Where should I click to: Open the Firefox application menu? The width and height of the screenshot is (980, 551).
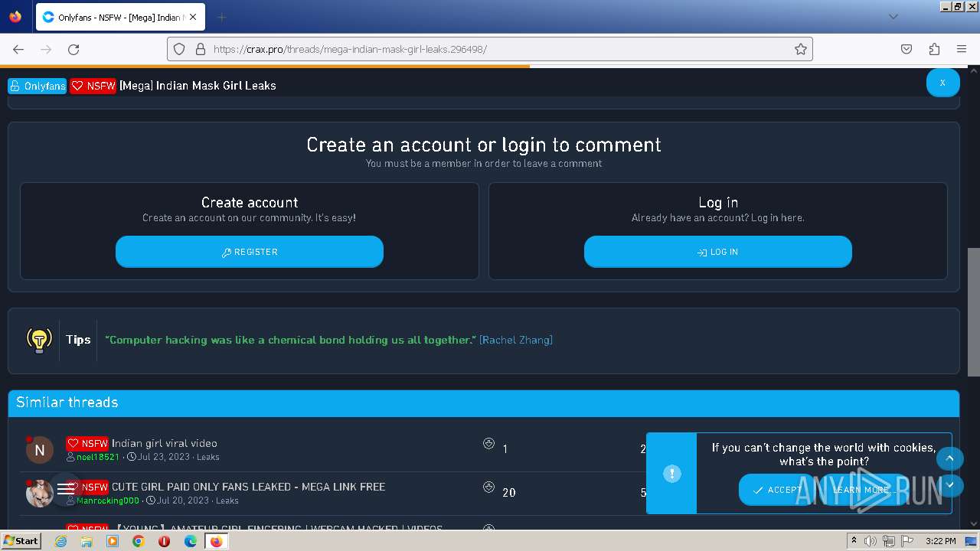click(x=962, y=49)
